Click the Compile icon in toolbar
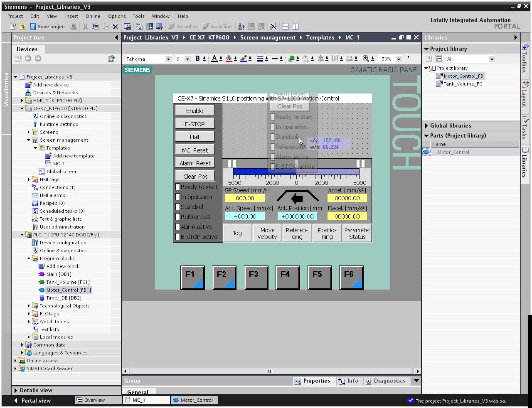Screen dimensions: 532x408 tap(140, 27)
